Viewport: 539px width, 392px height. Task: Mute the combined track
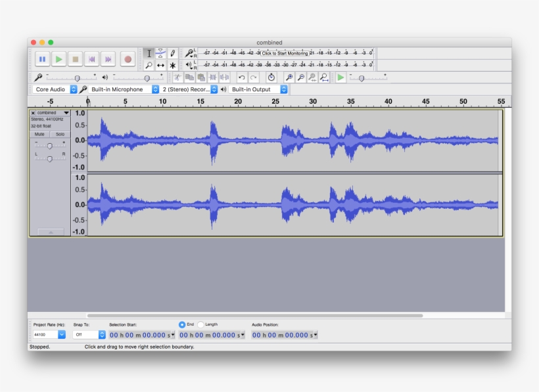pyautogui.click(x=39, y=133)
